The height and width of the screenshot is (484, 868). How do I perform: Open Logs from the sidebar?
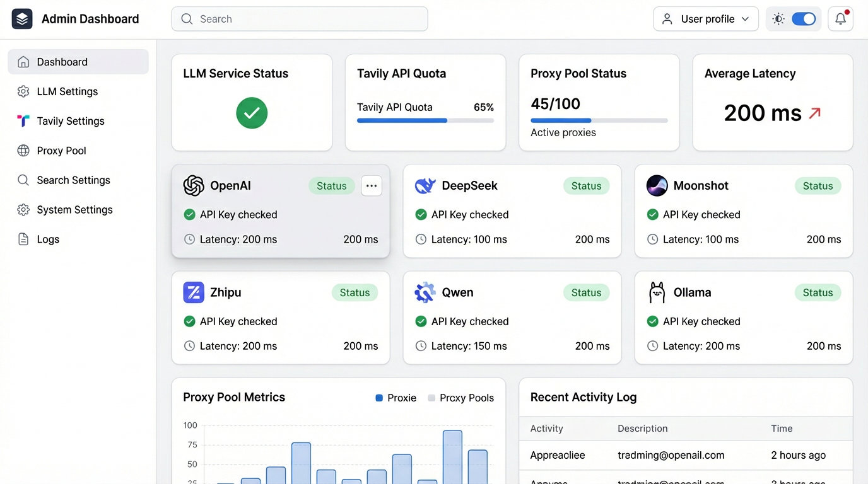coord(48,239)
